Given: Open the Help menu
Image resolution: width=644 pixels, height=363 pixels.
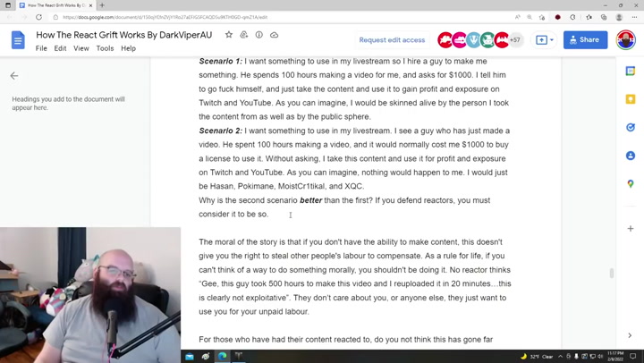Looking at the screenshot, I should point(128,48).
